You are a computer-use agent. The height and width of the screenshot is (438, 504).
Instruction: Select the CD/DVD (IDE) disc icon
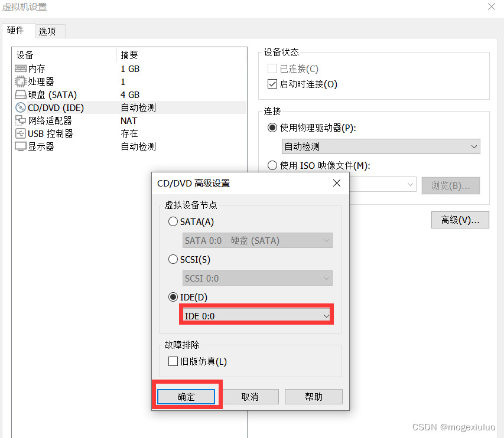[x=21, y=107]
